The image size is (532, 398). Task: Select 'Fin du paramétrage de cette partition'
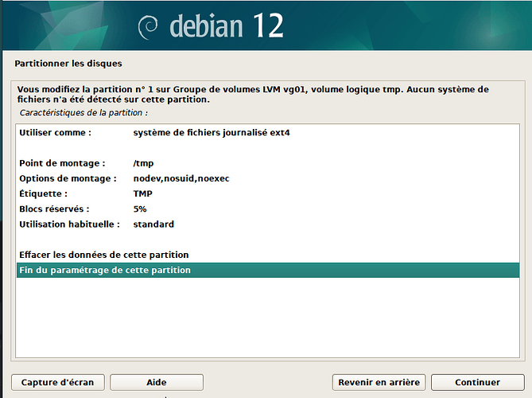[x=268, y=270]
